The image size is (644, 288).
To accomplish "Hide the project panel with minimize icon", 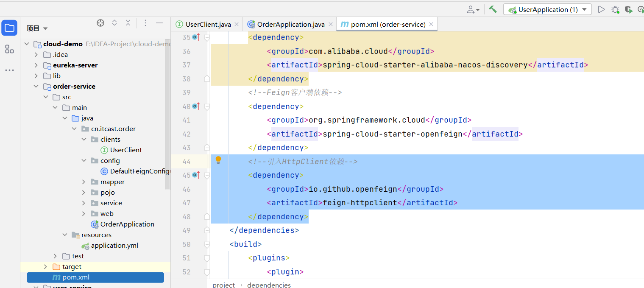I will tap(159, 23).
